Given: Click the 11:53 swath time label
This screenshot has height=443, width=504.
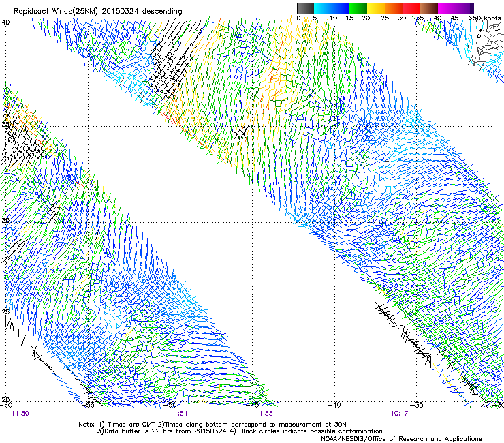Looking at the screenshot, I should pos(264,414).
